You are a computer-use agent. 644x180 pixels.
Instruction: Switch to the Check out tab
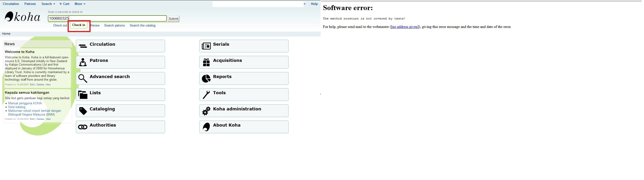click(60, 26)
